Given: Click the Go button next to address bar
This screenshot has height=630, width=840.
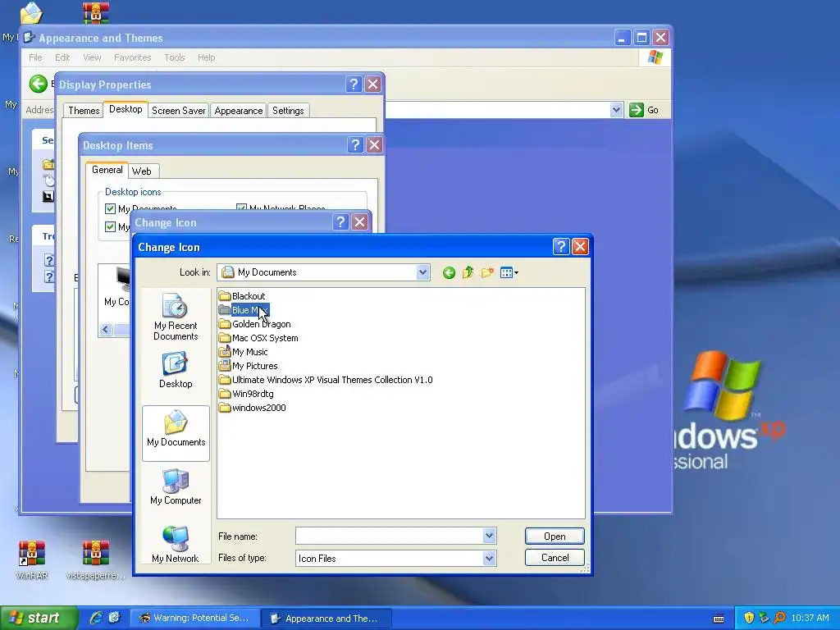Looking at the screenshot, I should click(x=644, y=110).
